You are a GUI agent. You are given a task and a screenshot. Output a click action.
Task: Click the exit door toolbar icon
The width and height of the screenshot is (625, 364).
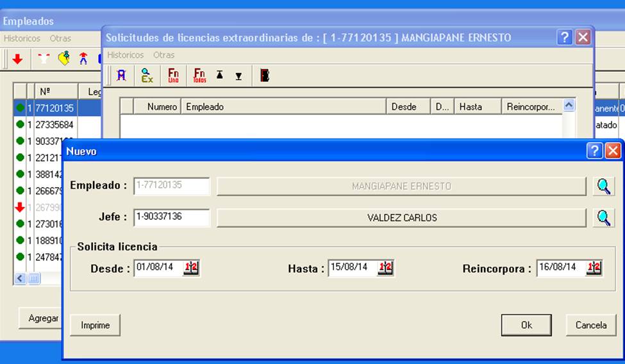pyautogui.click(x=265, y=75)
